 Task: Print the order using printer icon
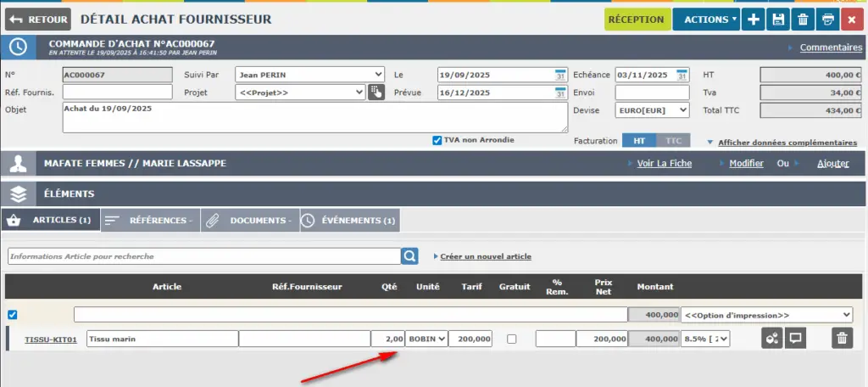[x=827, y=20]
